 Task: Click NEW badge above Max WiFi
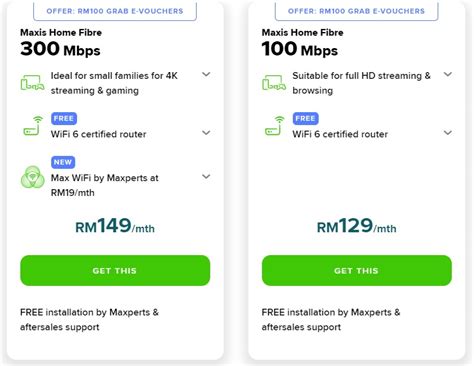click(63, 162)
